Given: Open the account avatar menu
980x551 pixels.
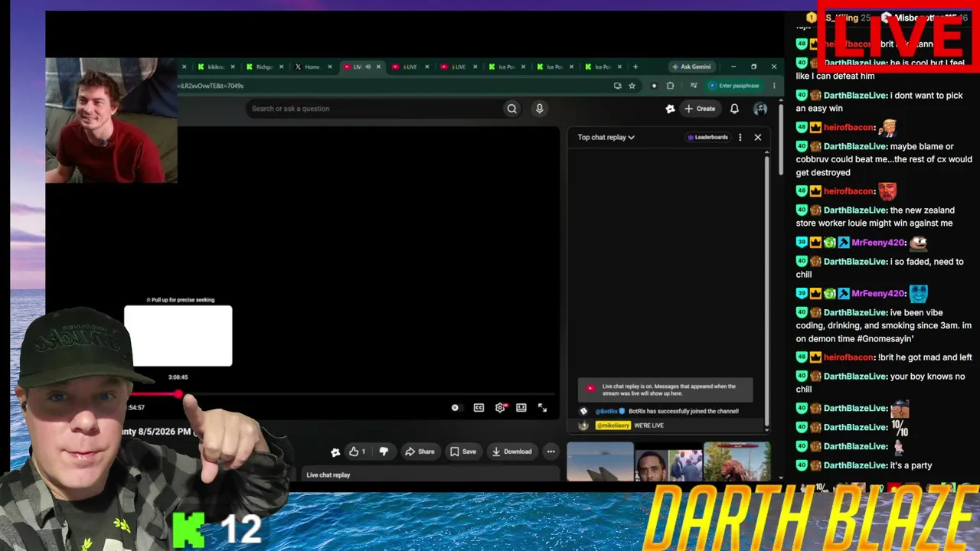Looking at the screenshot, I should pos(760,109).
